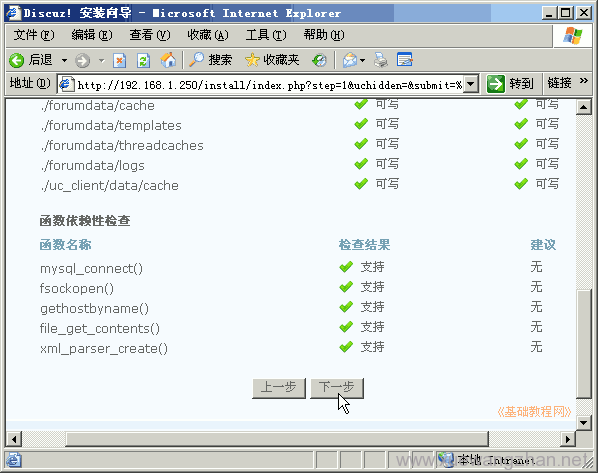Go to Home page icon
The width and height of the screenshot is (598, 473).
168,60
